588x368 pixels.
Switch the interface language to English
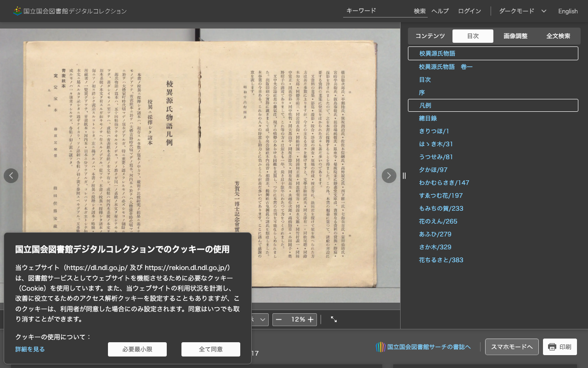click(568, 11)
